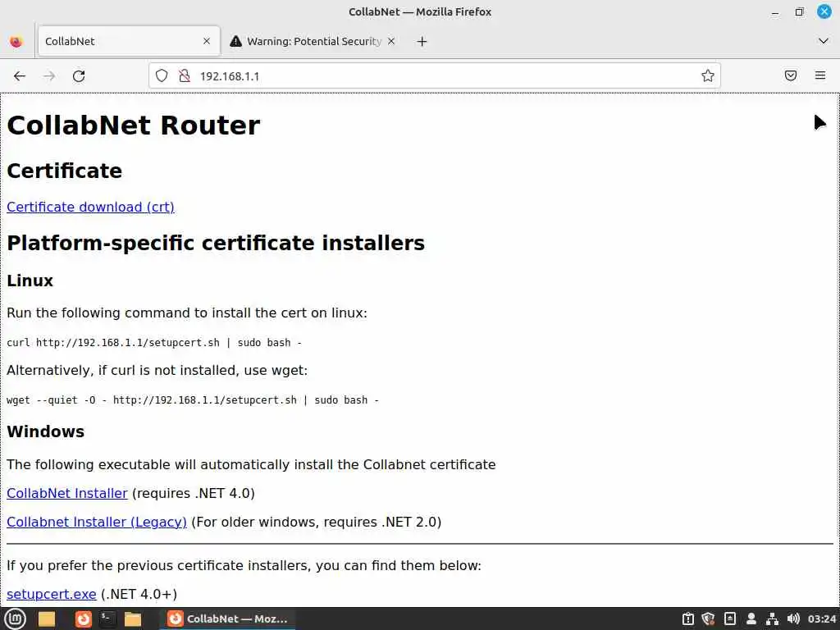Screen dimensions: 840x630
Task: Close the Warning: Potential Security tab
Action: point(391,41)
